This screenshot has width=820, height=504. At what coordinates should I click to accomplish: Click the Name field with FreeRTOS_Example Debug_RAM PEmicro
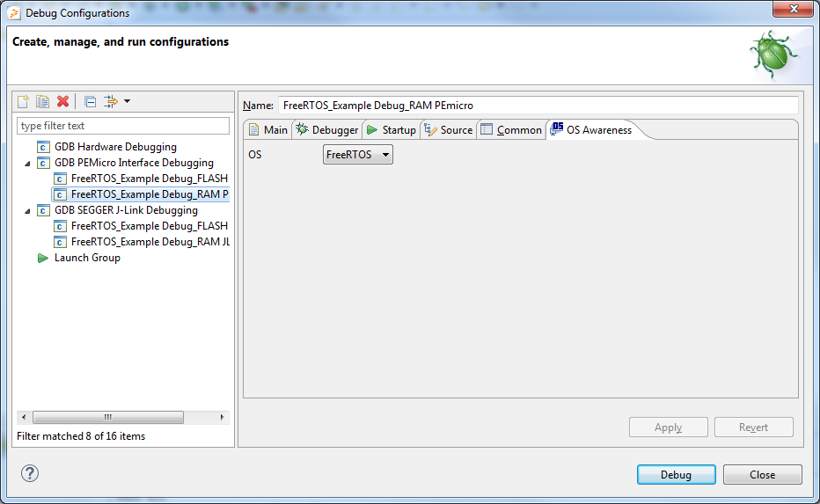538,105
